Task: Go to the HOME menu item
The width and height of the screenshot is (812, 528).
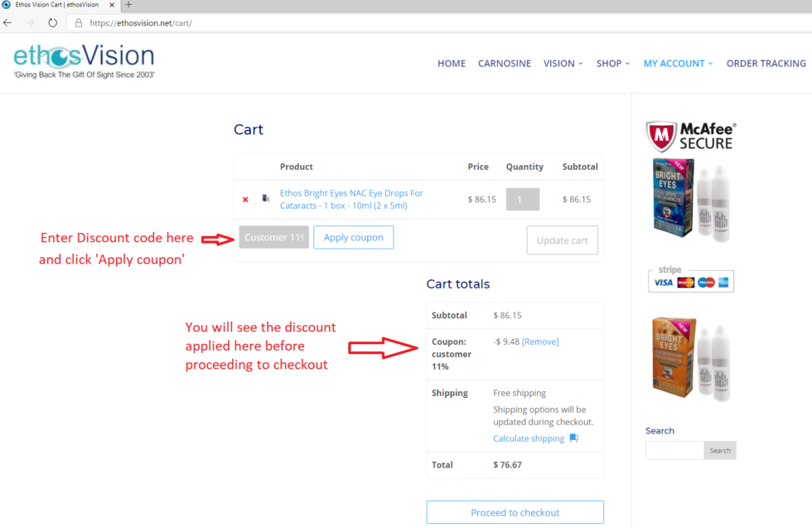Action: pyautogui.click(x=451, y=64)
